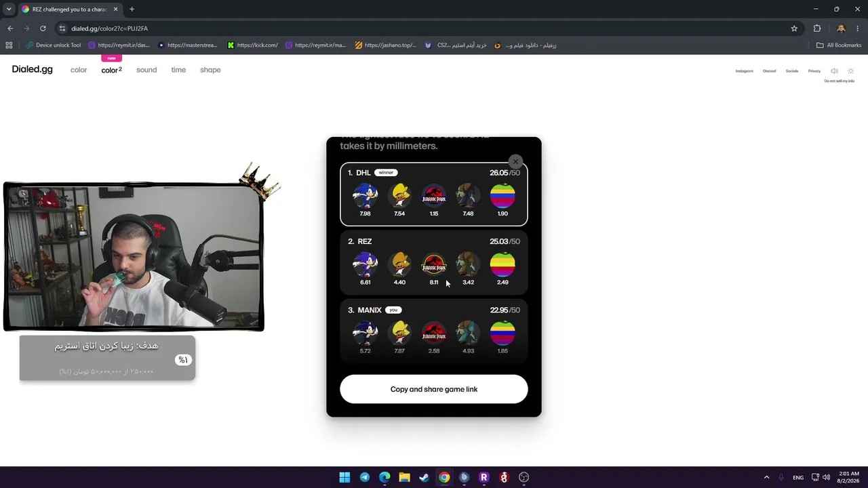
Task: Open the Chrome extensions puzzle icon
Action: tap(817, 28)
